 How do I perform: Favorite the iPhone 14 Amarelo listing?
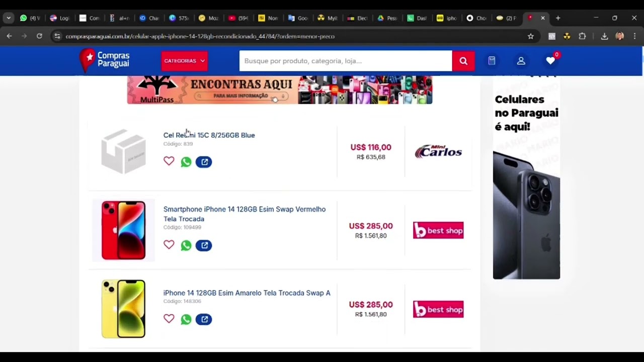point(169,318)
